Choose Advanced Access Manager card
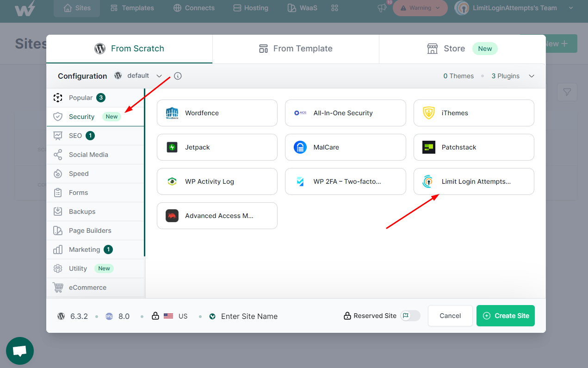588x368 pixels. [x=217, y=216]
